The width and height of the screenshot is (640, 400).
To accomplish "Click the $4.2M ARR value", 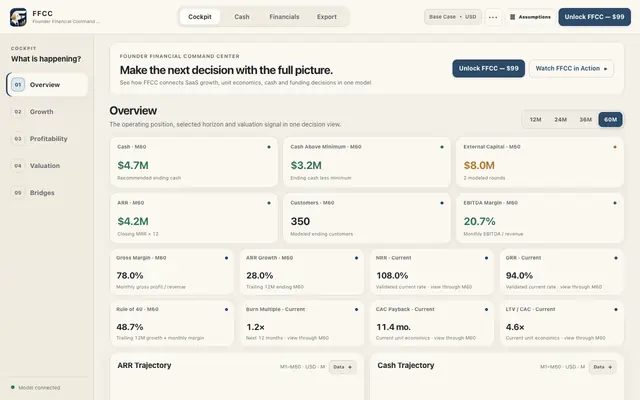I will click(x=133, y=221).
